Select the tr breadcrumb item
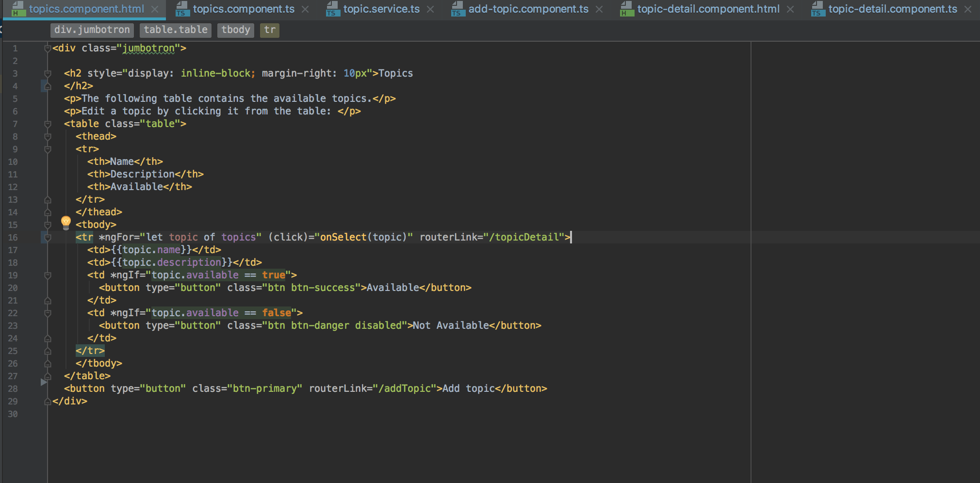The width and height of the screenshot is (980, 483). tap(270, 30)
